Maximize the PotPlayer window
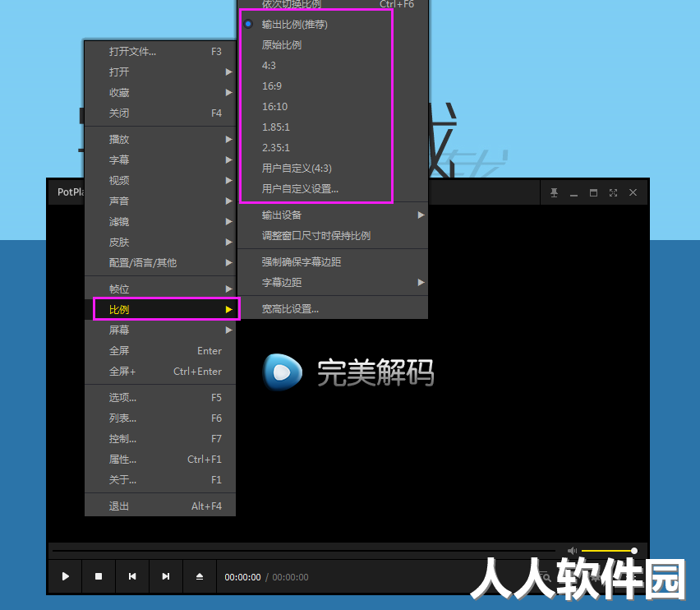 (x=593, y=192)
